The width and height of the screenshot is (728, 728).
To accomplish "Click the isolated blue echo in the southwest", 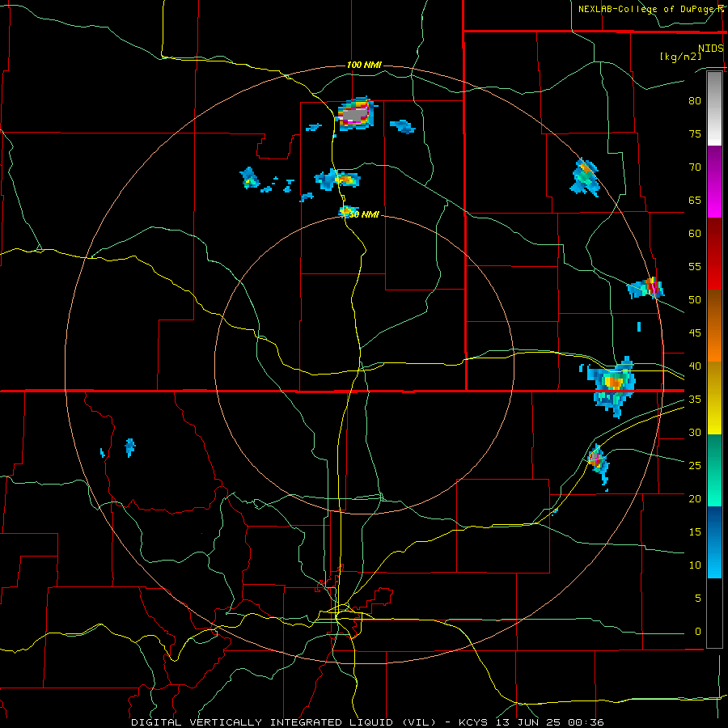I will click(x=130, y=447).
